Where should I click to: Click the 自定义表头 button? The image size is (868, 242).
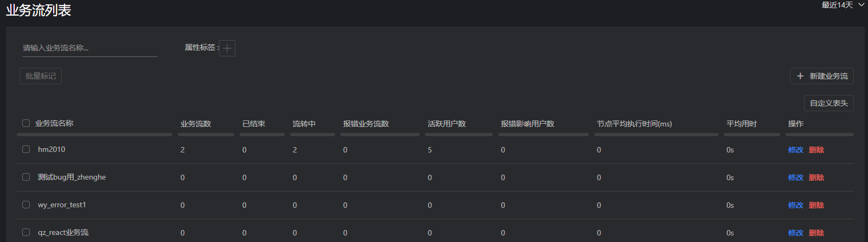828,103
